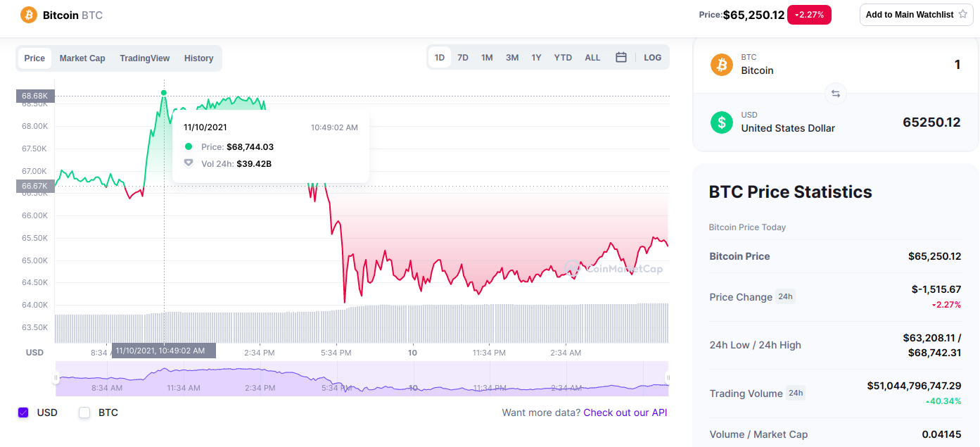Click the 66.67K price label on the Y-axis
980x447 pixels.
pos(35,187)
